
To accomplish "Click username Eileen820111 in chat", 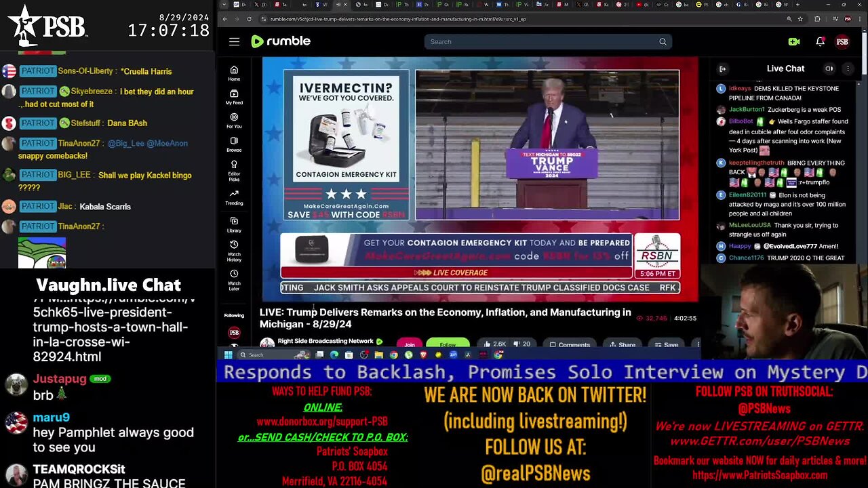I will click(747, 195).
